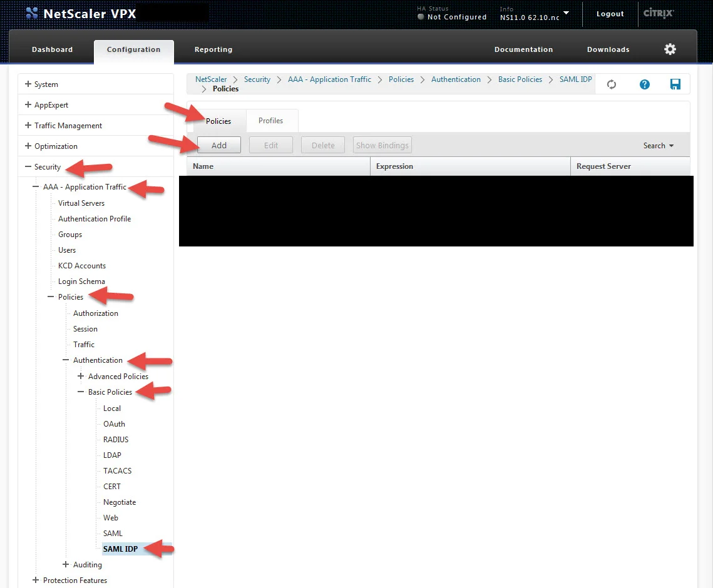Expand the AppExpert node
The height and width of the screenshot is (588, 713).
click(28, 104)
